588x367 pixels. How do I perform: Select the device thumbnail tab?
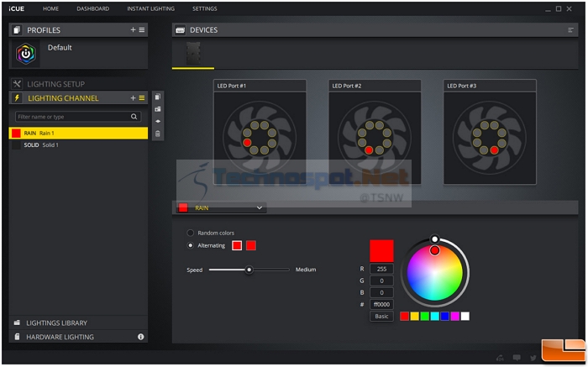tap(193, 53)
